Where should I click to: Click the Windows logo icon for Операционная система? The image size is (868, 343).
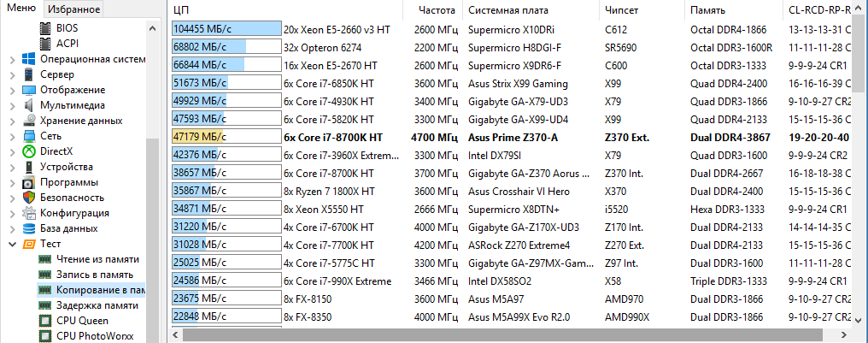(29, 59)
